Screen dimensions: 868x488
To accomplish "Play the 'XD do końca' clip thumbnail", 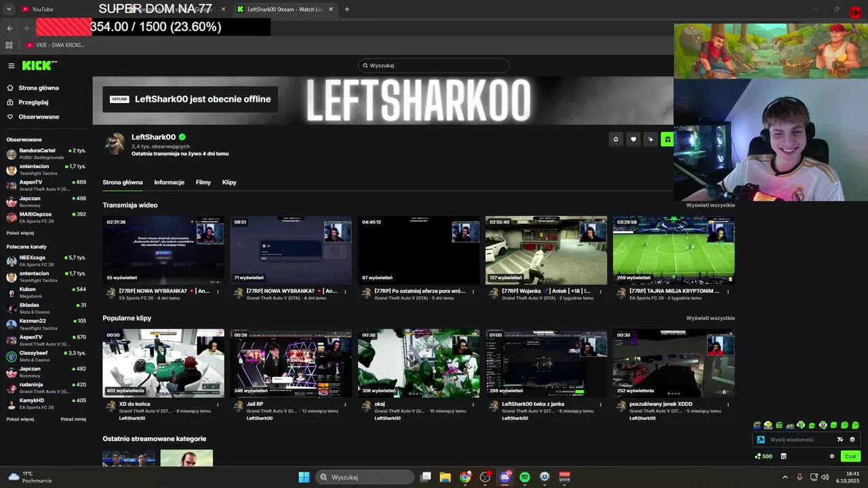I will click(163, 363).
